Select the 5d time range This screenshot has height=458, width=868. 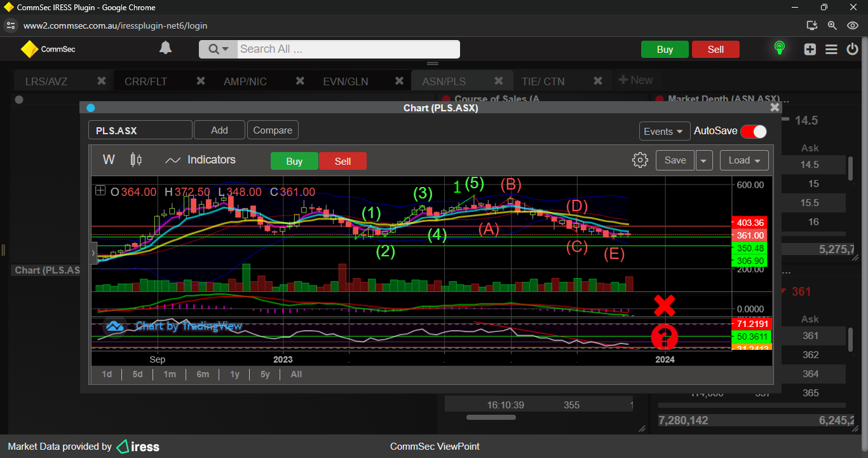click(137, 374)
